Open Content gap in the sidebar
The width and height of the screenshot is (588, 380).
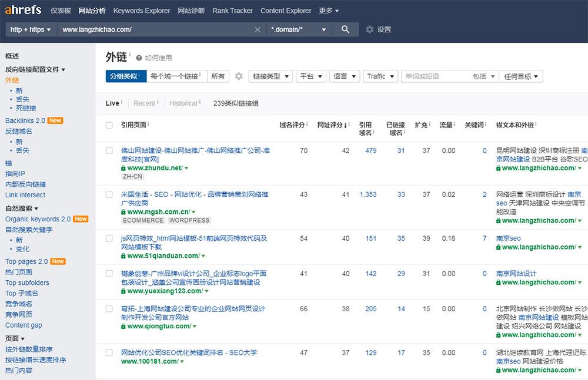coord(24,325)
